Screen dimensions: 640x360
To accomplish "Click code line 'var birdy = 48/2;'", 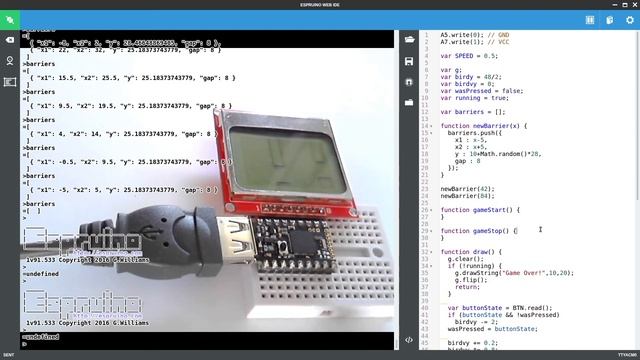I will point(471,77).
